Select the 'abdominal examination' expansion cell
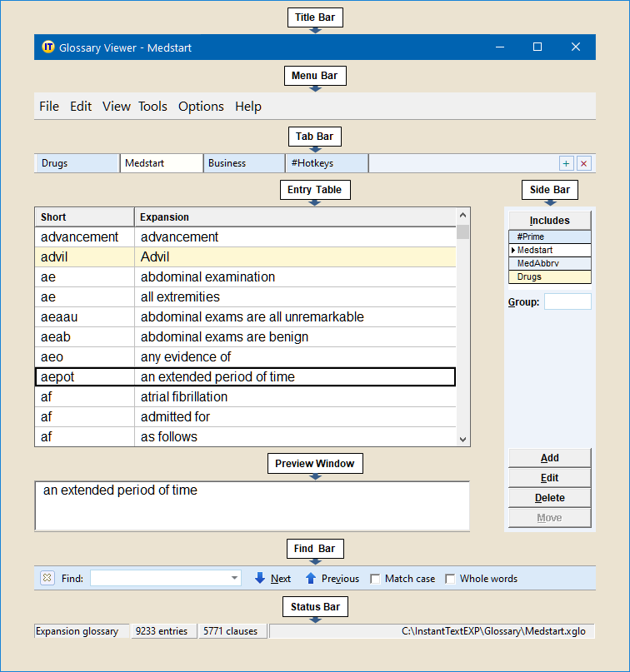The image size is (630, 672). point(296,276)
